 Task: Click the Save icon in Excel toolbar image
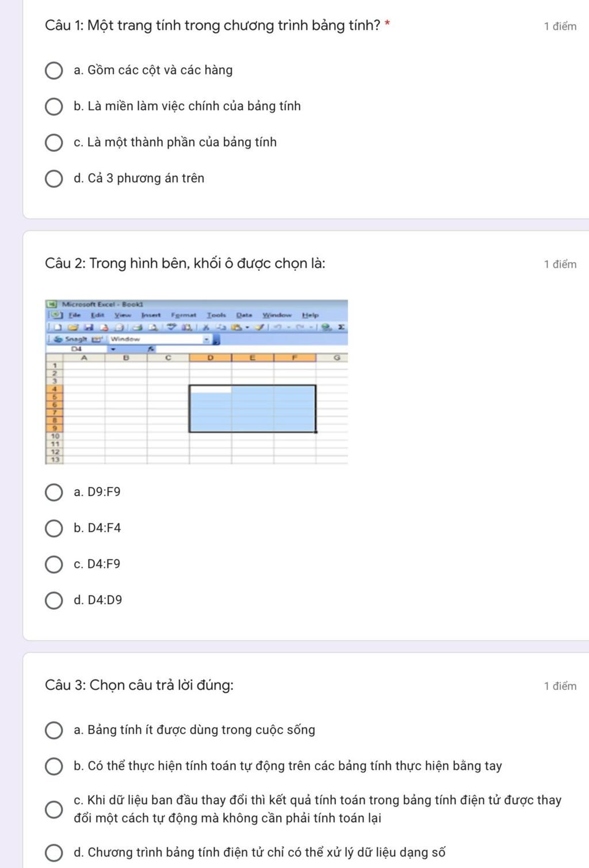(89, 327)
